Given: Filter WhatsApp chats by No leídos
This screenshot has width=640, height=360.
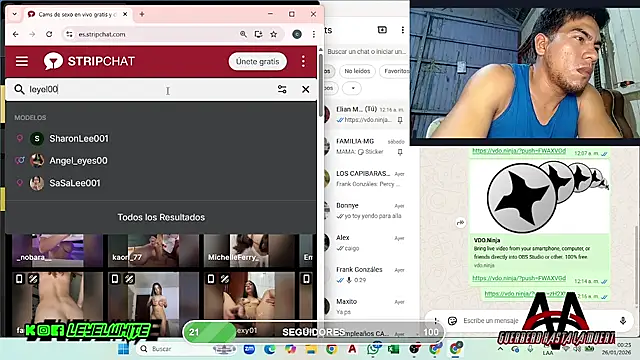Looking at the screenshot, I should [x=357, y=71].
